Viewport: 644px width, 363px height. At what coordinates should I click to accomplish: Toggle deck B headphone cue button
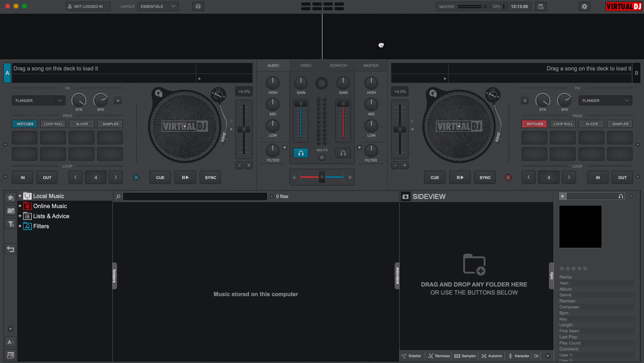[343, 153]
